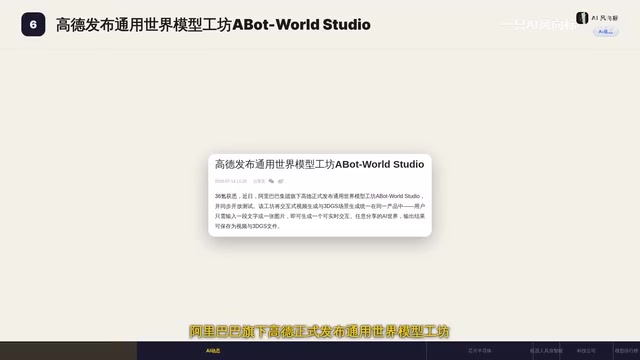The image size is (640, 360).
Task: Click the number 6 badge in the header
Action: [33, 24]
